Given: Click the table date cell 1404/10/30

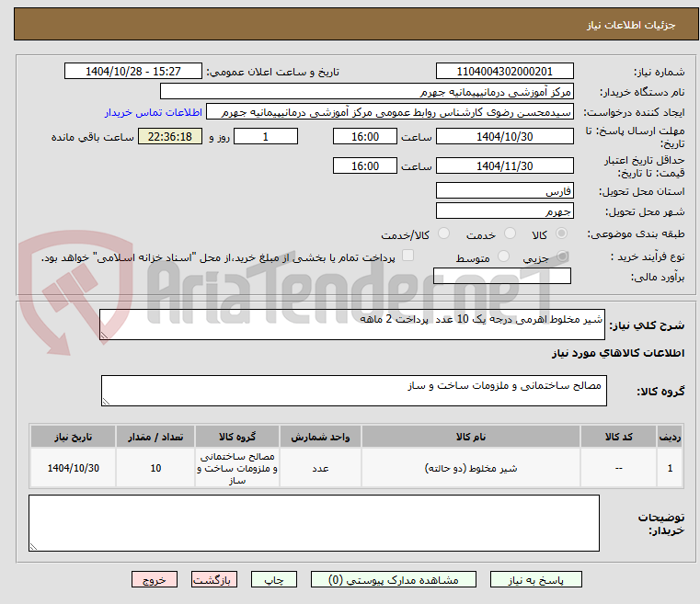Looking at the screenshot, I should pyautogui.click(x=74, y=468).
